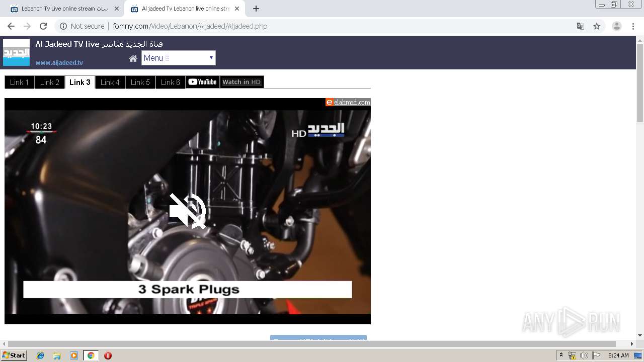Click the address bar URL

190,26
